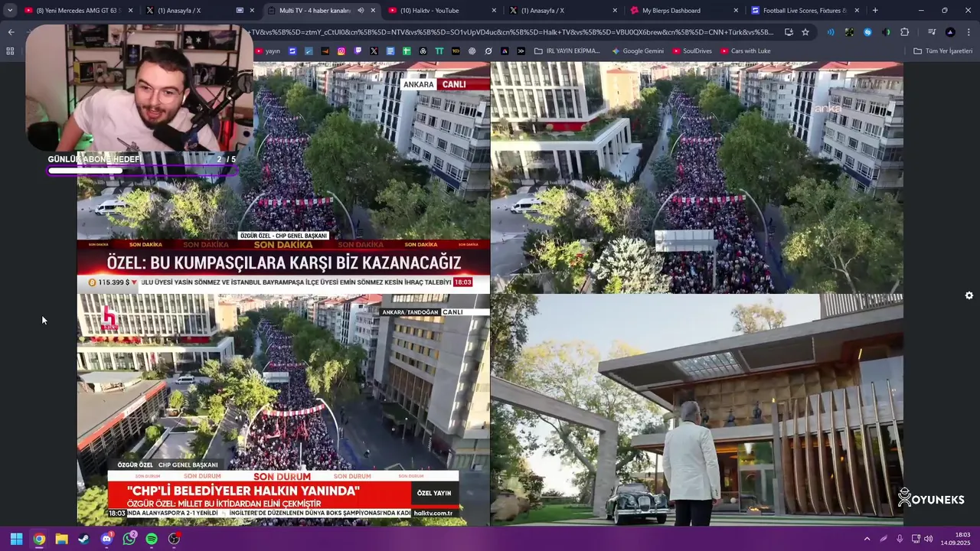Close the Multi TV tab
The image size is (980, 551).
coord(373,11)
